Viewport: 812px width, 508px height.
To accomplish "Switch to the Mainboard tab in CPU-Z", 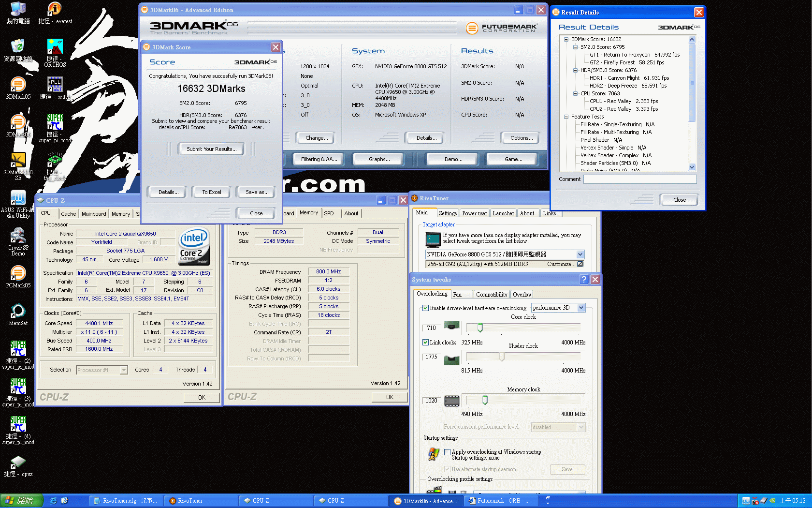I will (94, 214).
